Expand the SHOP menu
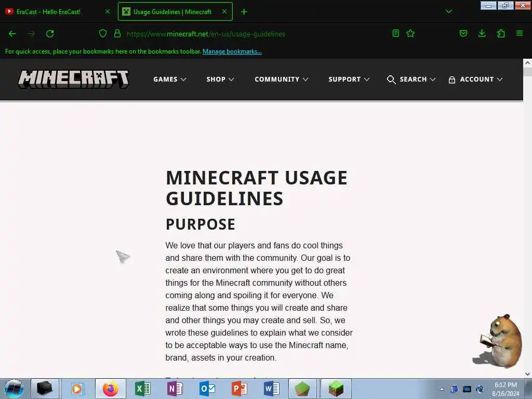This screenshot has height=399, width=532. (220, 79)
